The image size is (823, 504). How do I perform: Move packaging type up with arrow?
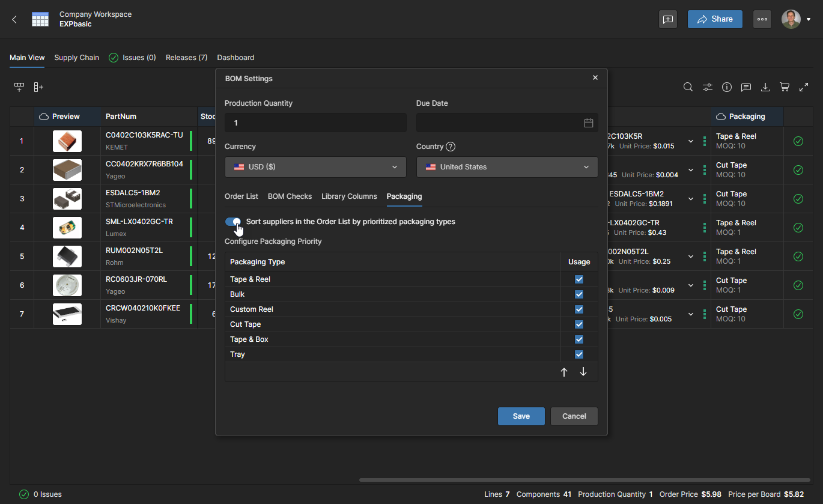(x=563, y=372)
